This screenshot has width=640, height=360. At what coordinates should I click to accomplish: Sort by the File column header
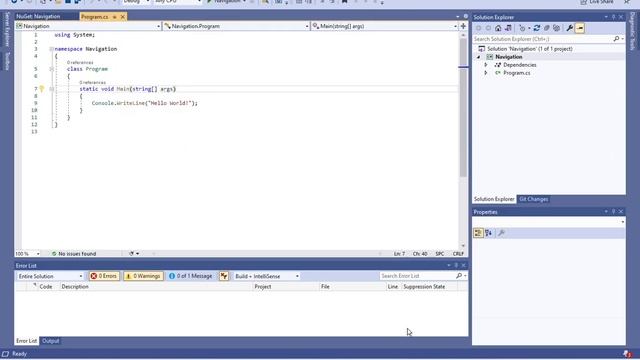(x=325, y=287)
